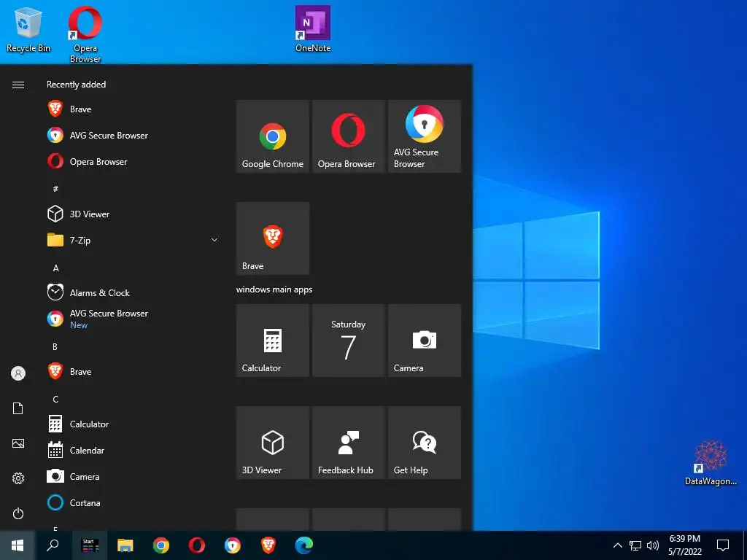This screenshot has width=747, height=560.
Task: Click the # letter header
Action: coord(55,189)
